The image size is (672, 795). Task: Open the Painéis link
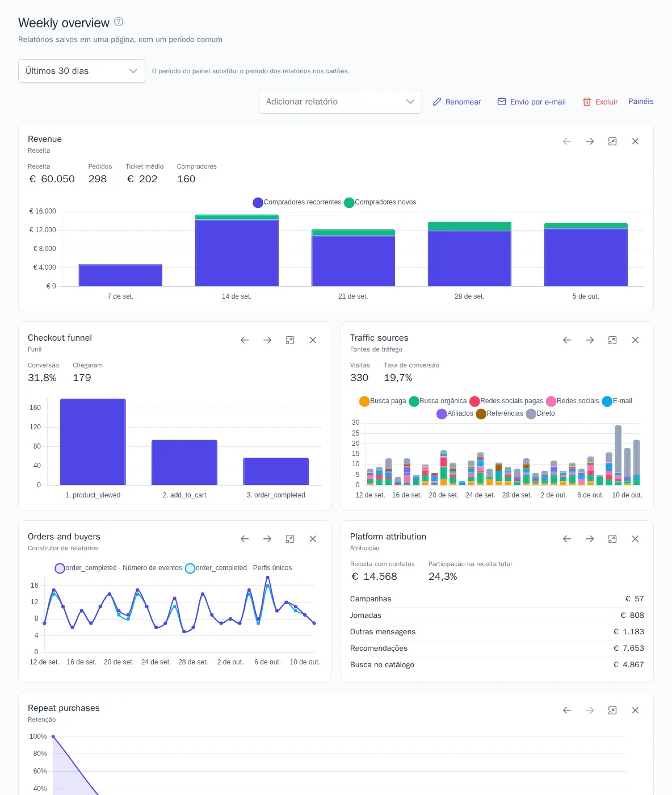(641, 101)
